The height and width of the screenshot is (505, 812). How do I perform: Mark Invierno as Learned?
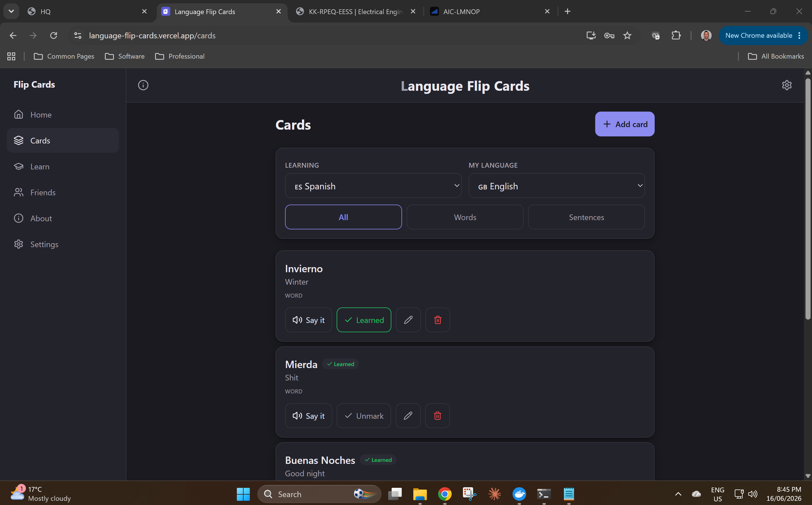pos(364,320)
